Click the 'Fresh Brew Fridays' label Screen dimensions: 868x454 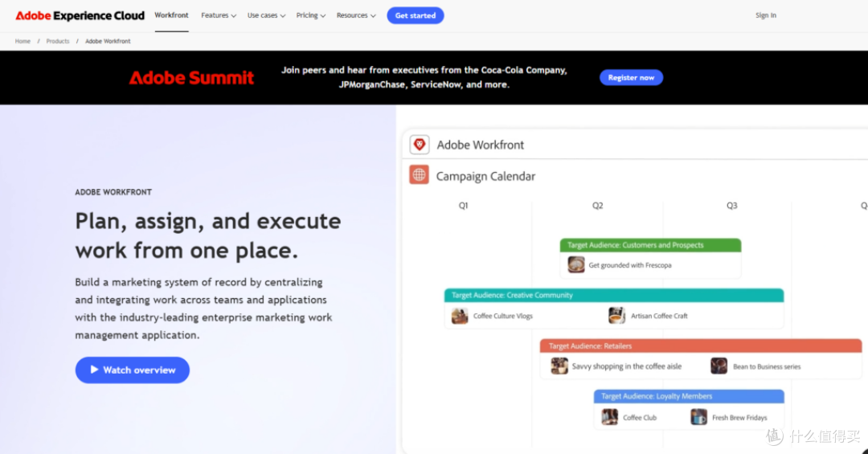[x=739, y=418]
